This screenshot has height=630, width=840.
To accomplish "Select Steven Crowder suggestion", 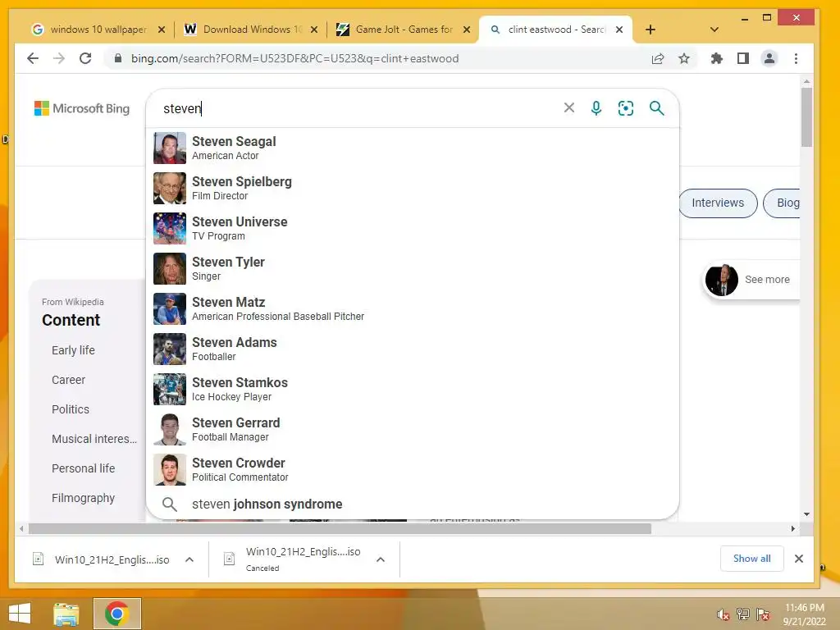I will tap(413, 469).
